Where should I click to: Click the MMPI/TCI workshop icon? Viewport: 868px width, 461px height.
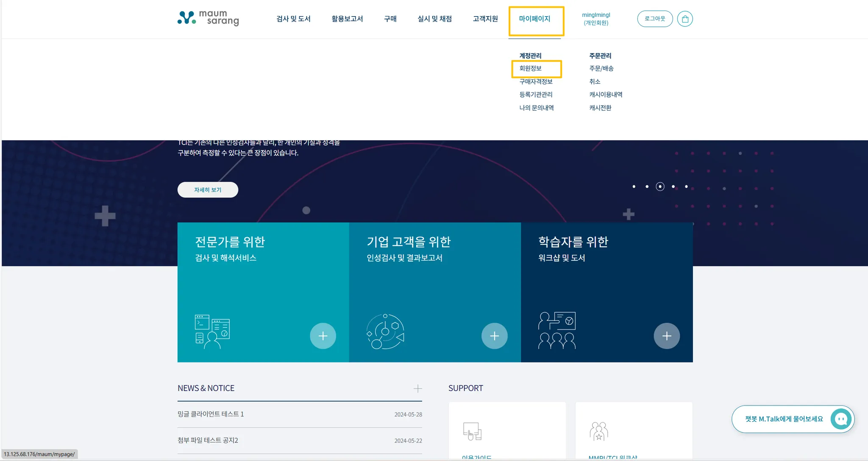[x=598, y=431]
